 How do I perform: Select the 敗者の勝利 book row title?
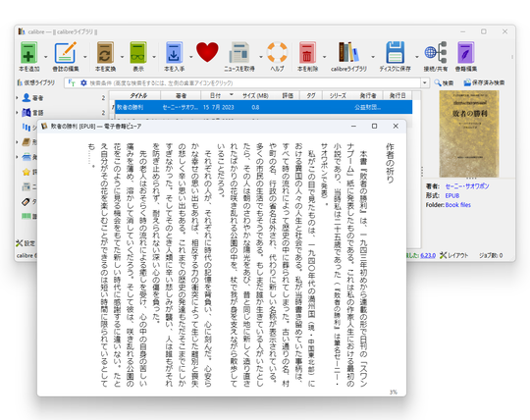[x=131, y=107]
